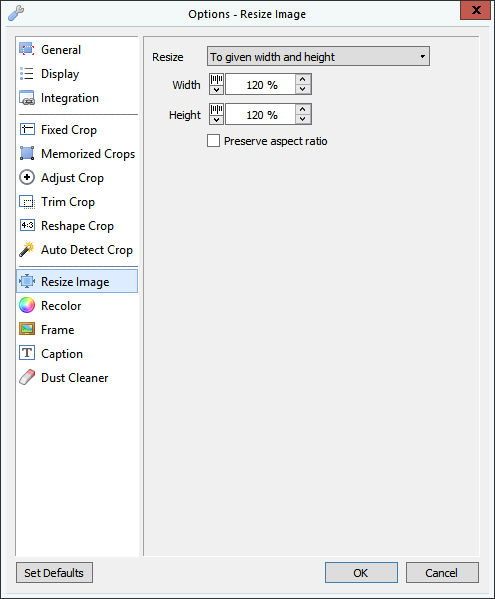Screen dimensions: 495x599
Task: Open Fixed Crop icon in sidebar
Action: click(27, 130)
